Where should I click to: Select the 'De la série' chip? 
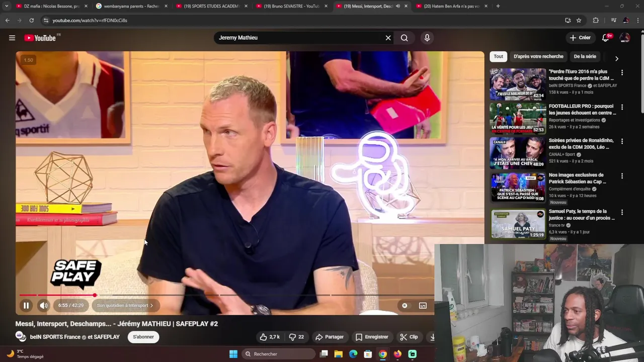coord(585,56)
